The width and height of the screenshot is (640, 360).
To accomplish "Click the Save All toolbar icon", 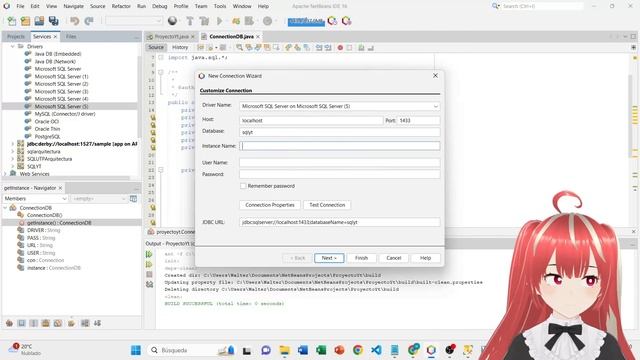I will [53, 21].
